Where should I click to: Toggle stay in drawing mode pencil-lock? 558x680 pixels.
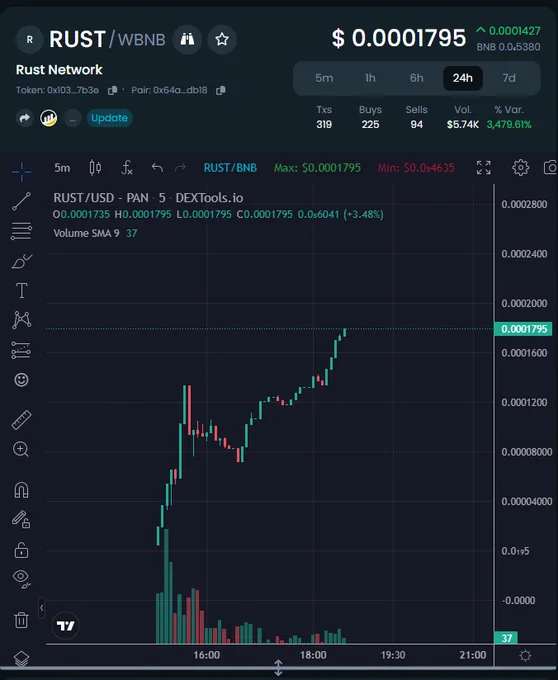click(x=21, y=520)
